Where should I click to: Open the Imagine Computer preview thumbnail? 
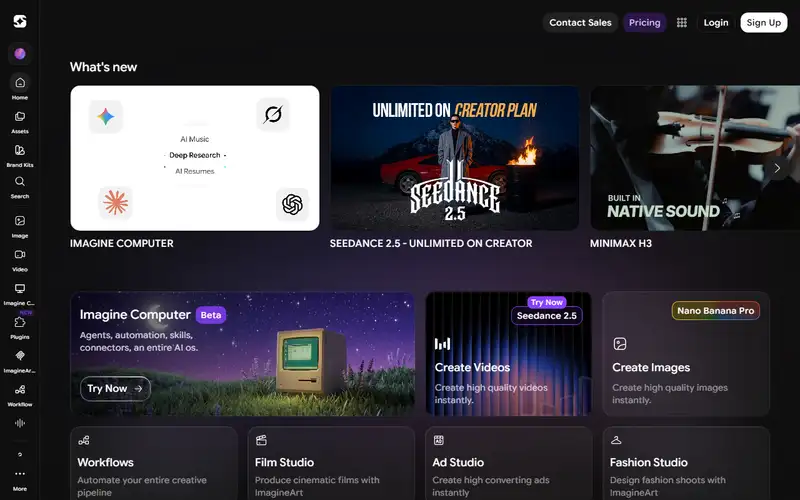tap(195, 158)
